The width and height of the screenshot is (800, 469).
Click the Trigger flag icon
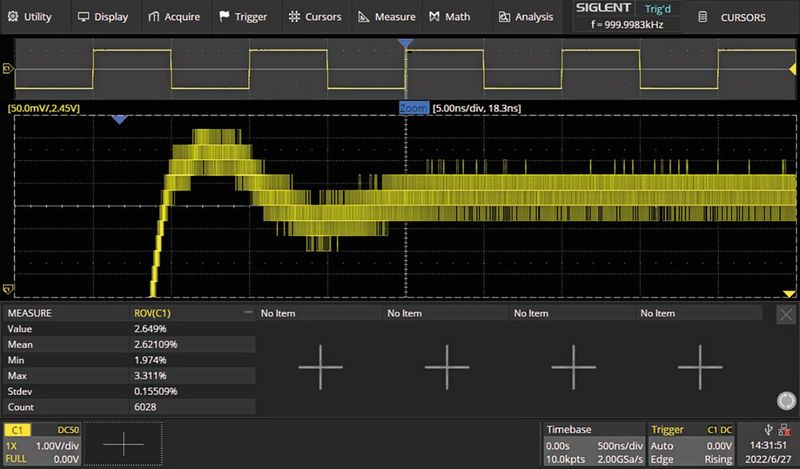point(224,17)
